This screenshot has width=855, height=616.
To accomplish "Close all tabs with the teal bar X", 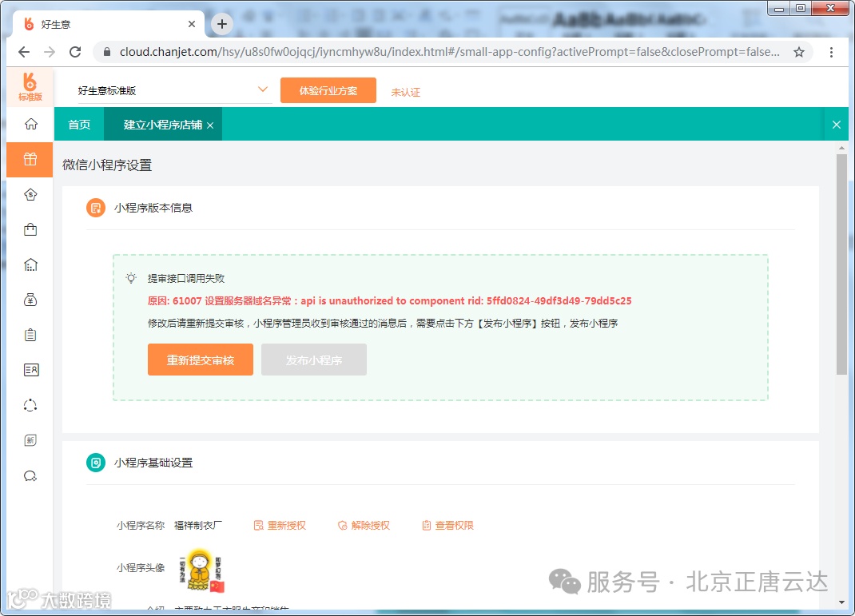I will 837,125.
